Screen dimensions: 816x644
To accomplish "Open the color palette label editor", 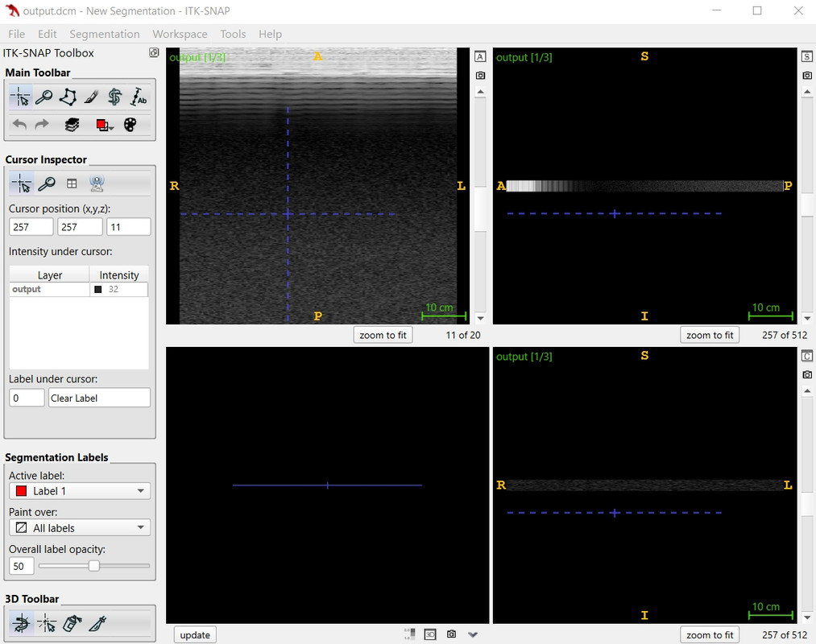I will pyautogui.click(x=130, y=125).
